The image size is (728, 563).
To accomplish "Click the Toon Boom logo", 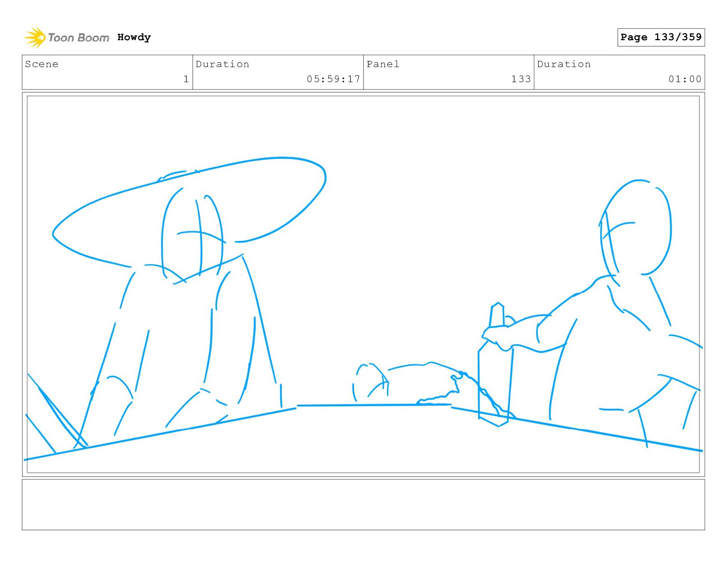I will click(66, 38).
